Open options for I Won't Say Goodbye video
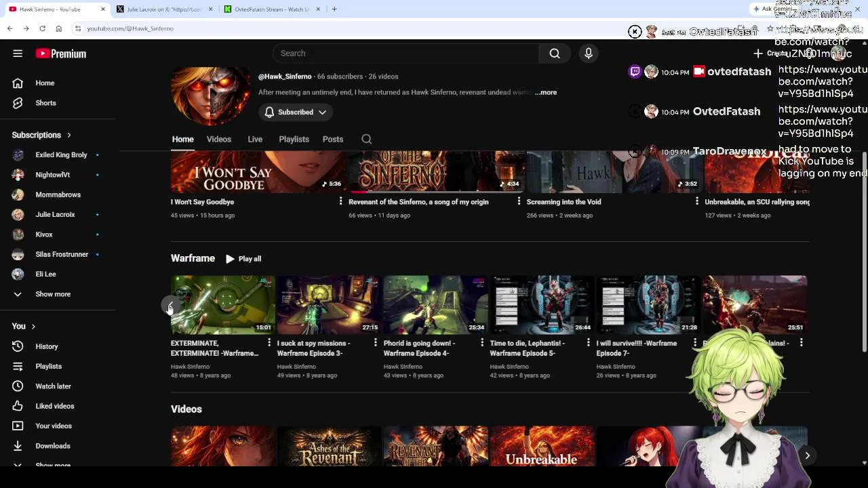Screen dimensions: 868x488 pyautogui.click(x=340, y=201)
